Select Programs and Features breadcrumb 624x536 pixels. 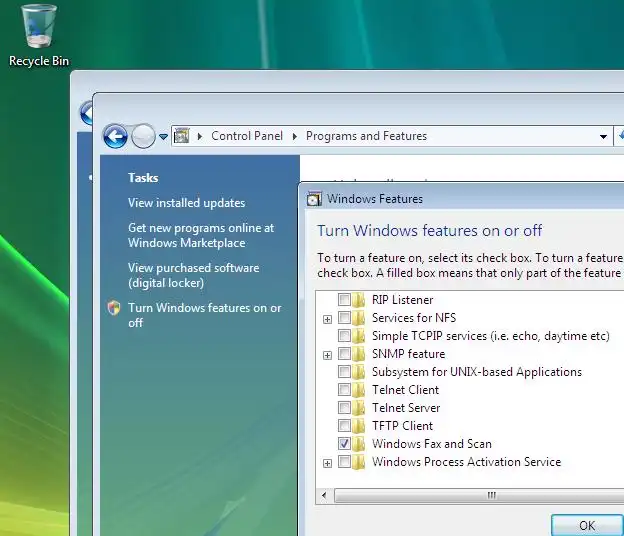(x=366, y=136)
